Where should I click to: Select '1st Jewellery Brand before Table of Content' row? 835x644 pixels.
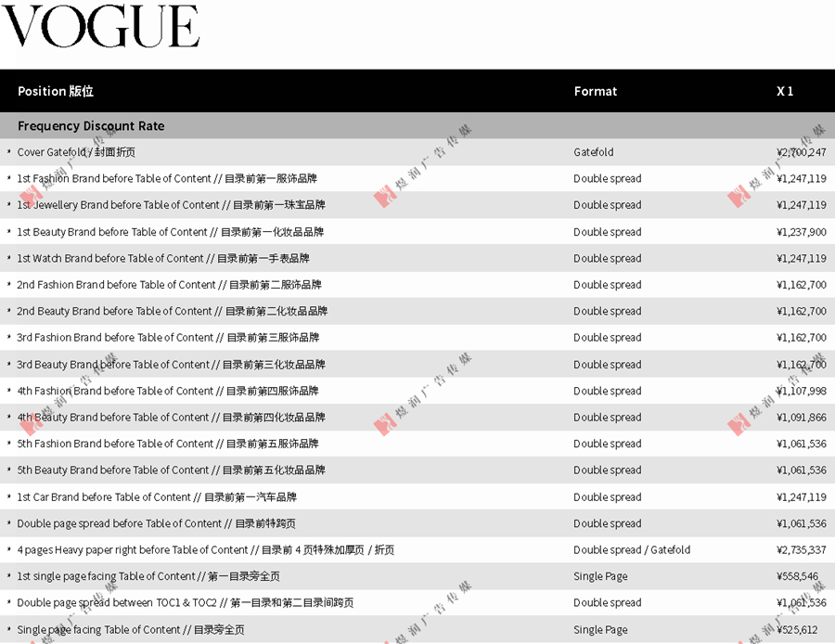click(417, 205)
